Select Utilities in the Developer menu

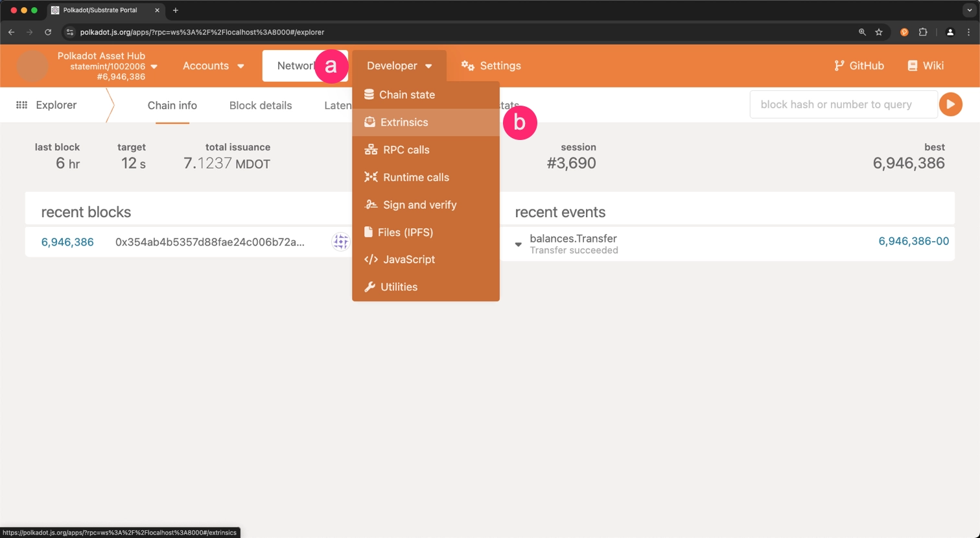click(x=399, y=287)
